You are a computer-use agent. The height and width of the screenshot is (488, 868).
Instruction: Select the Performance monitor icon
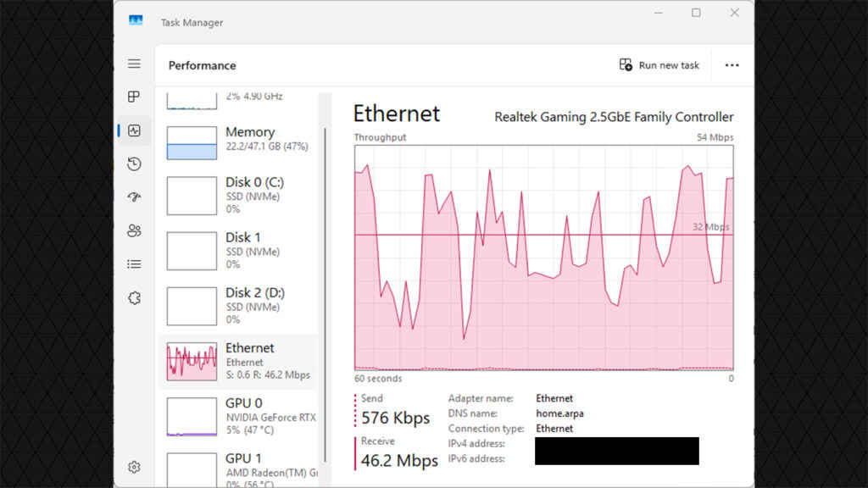pyautogui.click(x=133, y=130)
